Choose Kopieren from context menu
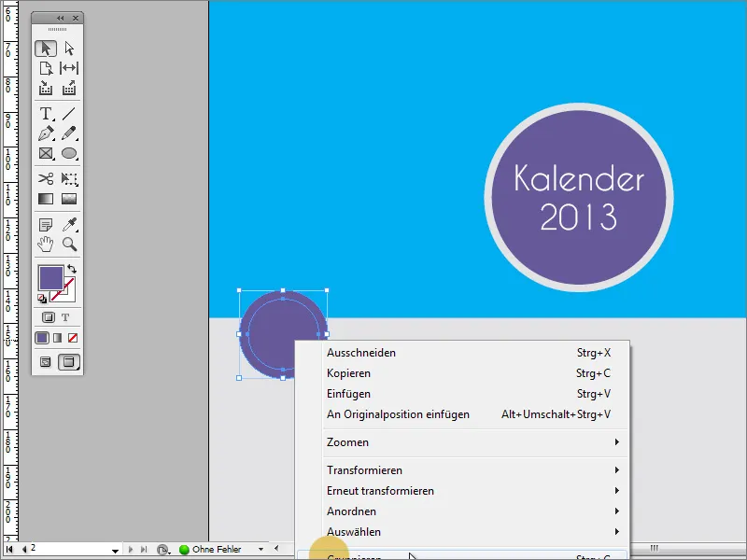 coord(463,373)
